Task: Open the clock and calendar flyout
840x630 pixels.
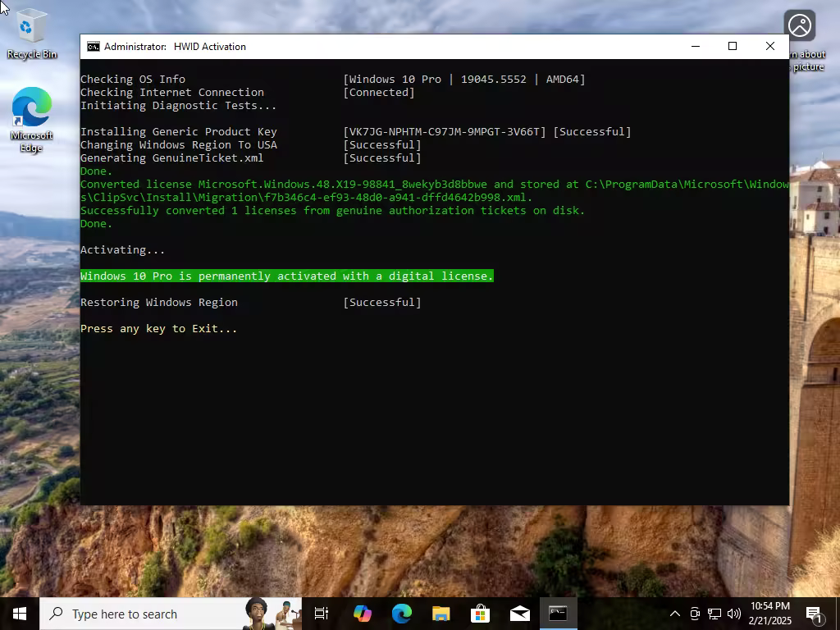Action: coord(769,614)
